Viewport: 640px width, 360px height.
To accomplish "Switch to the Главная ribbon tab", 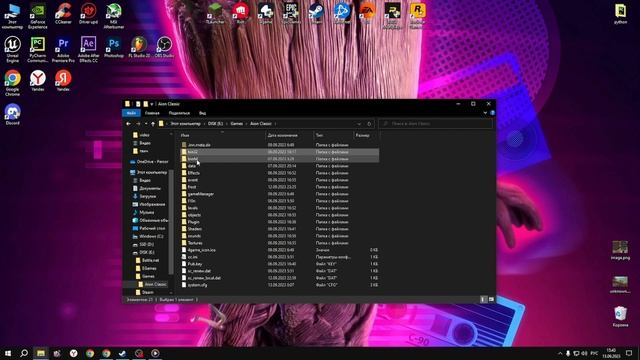I will click(152, 113).
